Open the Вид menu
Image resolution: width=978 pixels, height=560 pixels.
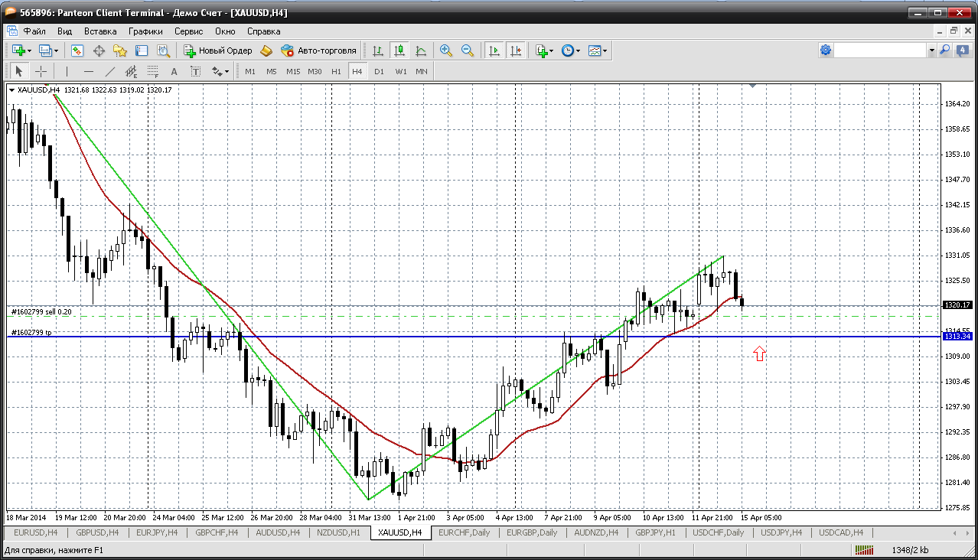(65, 31)
